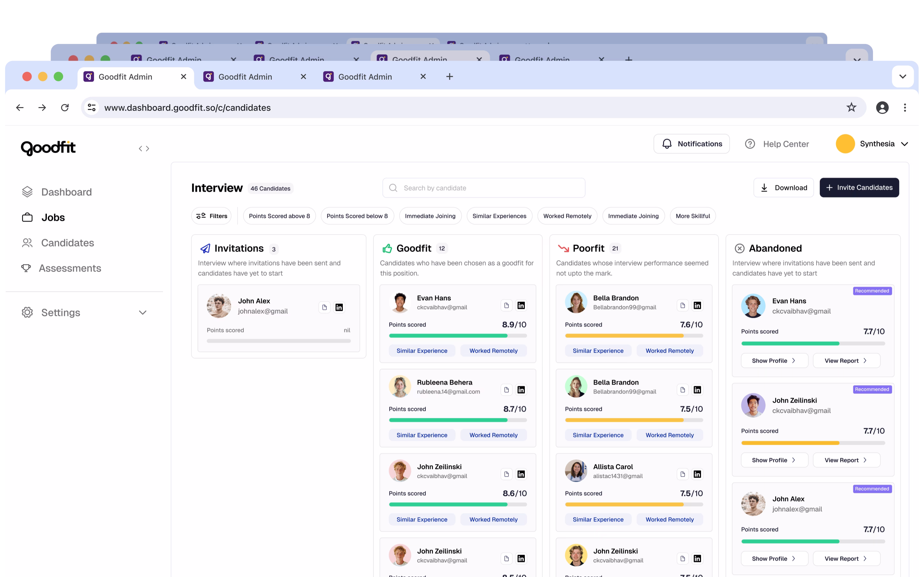
Task: Click Worked Remotely tag on Allista Carol card
Action: 670,519
